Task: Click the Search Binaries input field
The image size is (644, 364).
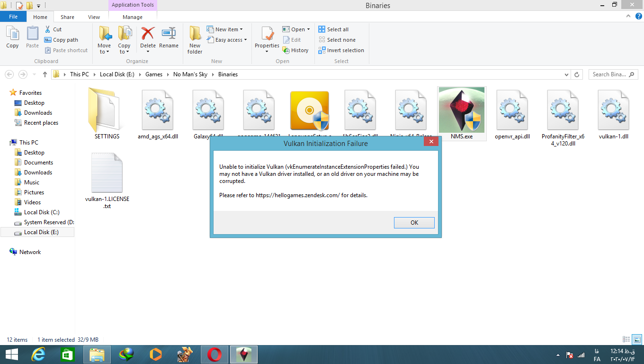Action: (x=610, y=74)
